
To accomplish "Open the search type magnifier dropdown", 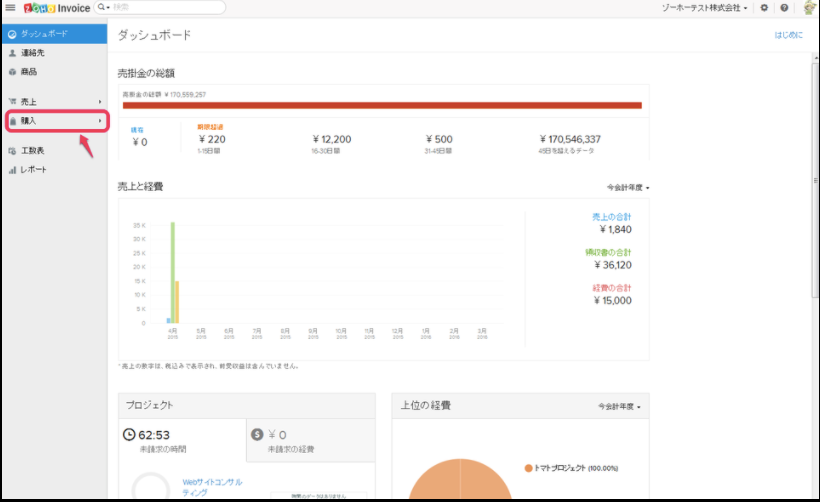I will pyautogui.click(x=104, y=7).
